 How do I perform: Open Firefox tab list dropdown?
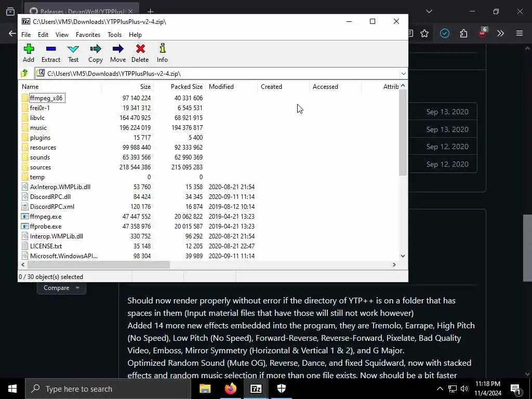(x=429, y=11)
